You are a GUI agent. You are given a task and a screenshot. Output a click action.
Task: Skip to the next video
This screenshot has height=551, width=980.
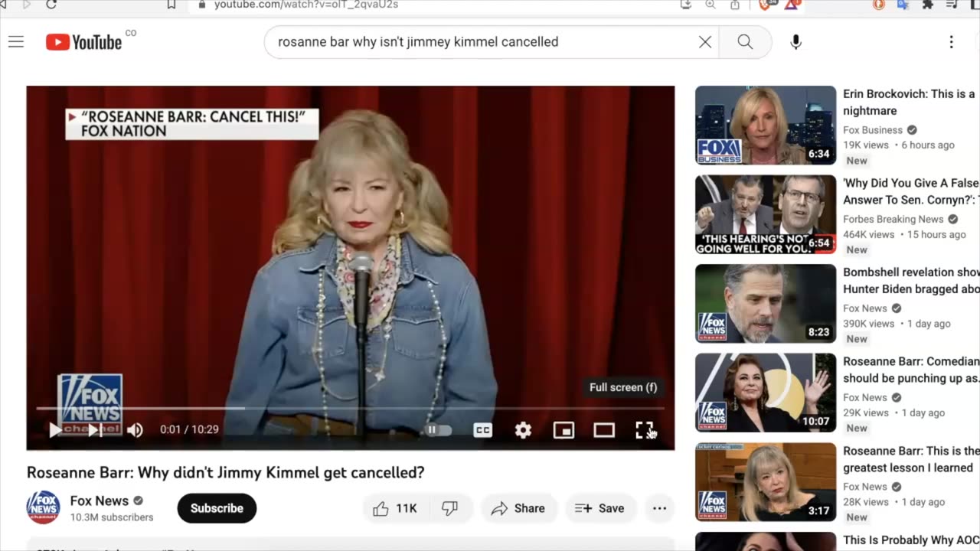click(x=95, y=430)
